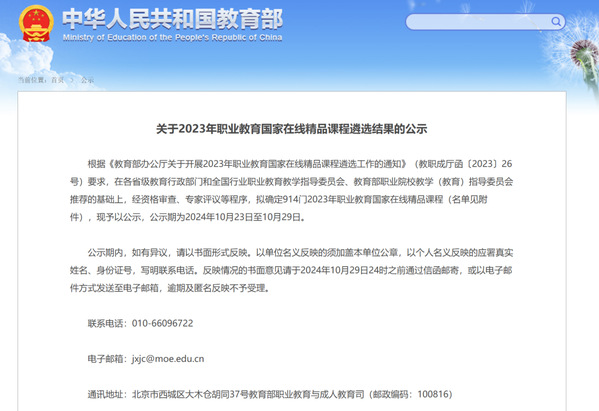Click the national emblem logo
The height and width of the screenshot is (411, 599).
(36, 24)
